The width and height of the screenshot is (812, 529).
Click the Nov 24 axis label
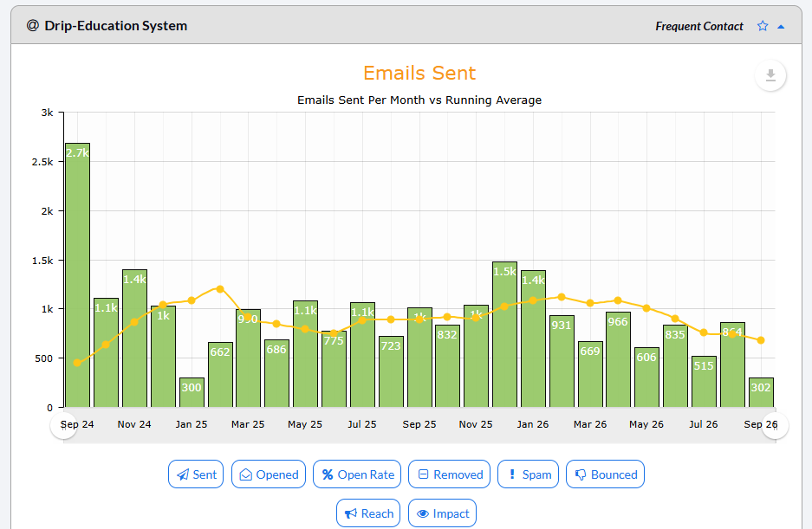(x=134, y=424)
